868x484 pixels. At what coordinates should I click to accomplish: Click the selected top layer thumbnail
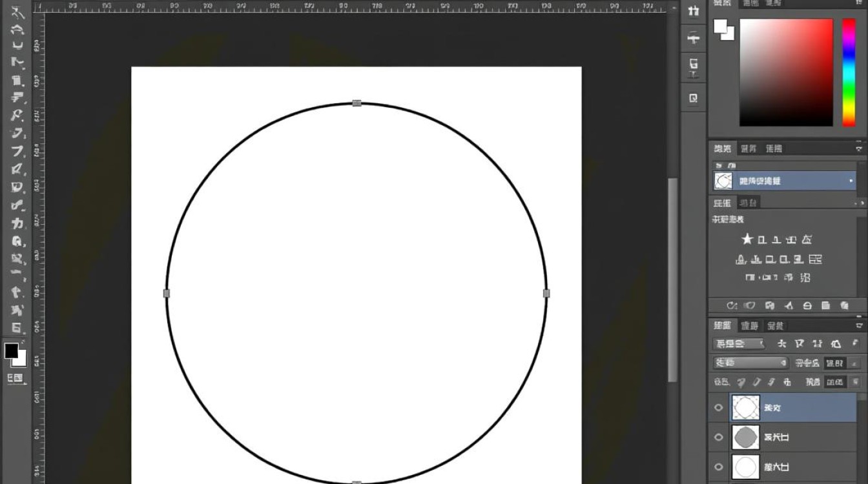[745, 408]
